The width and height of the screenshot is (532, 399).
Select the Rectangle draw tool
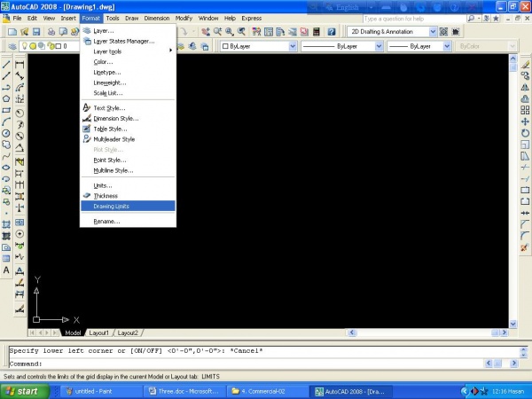[x=6, y=110]
